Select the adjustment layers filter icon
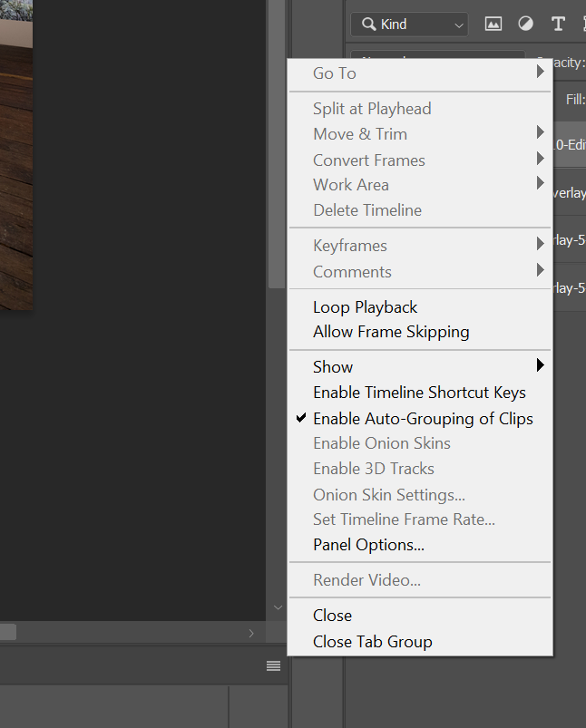The image size is (586, 728). click(525, 24)
